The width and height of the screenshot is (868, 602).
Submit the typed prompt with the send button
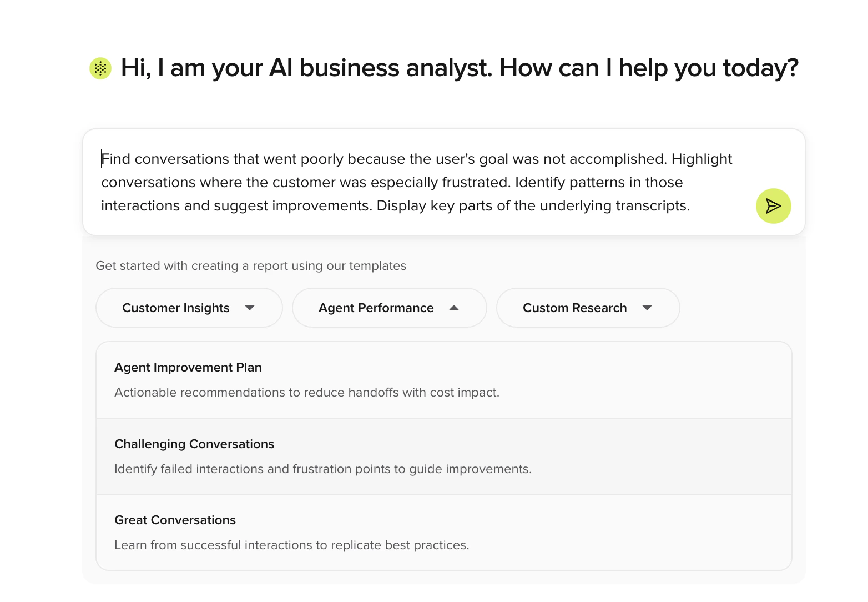773,206
